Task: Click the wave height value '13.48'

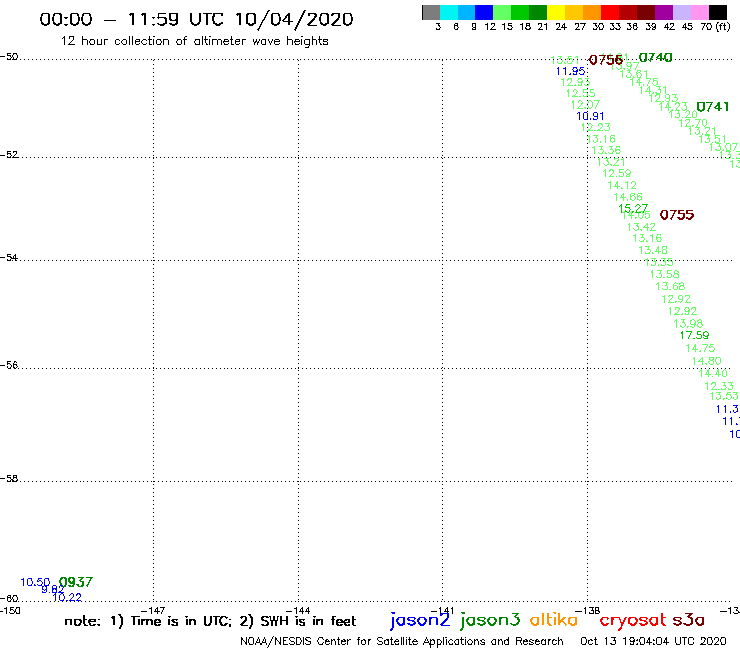Action: 653,250
